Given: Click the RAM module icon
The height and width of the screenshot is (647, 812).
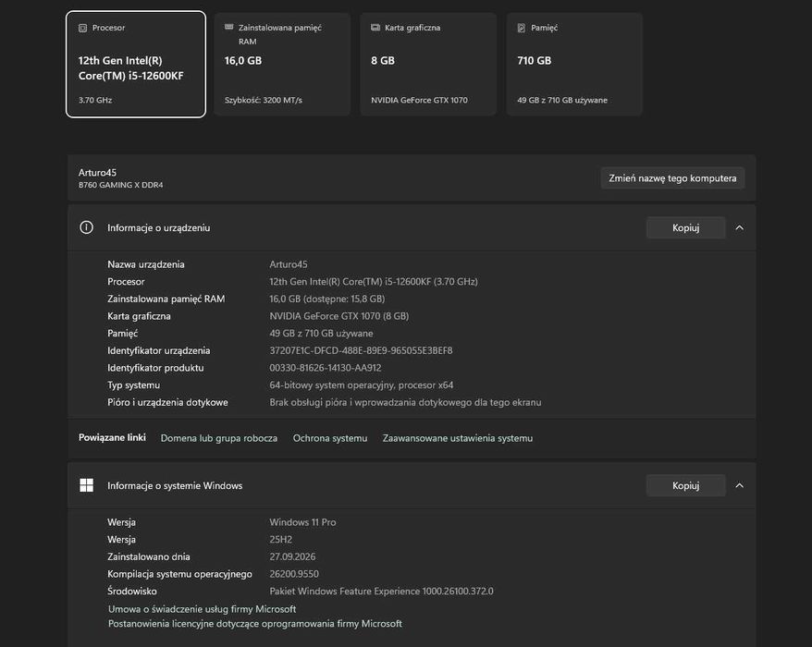Looking at the screenshot, I should 228,28.
